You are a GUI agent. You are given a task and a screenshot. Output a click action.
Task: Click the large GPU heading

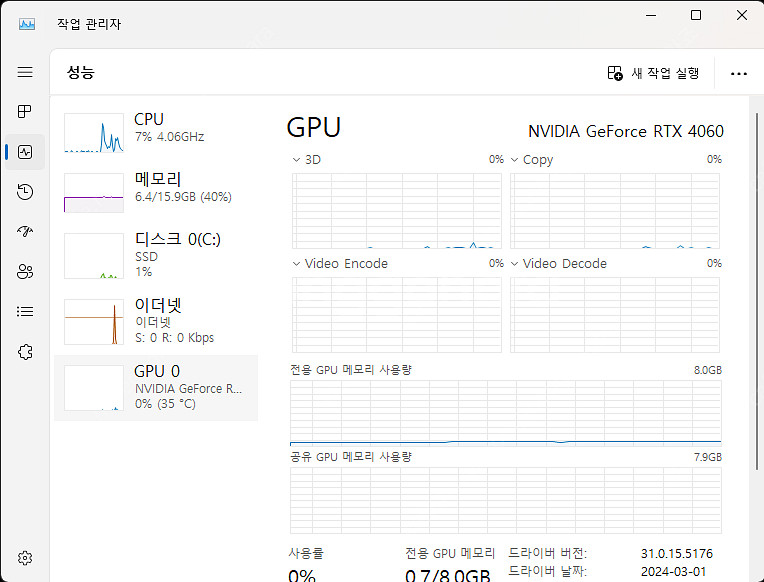pyautogui.click(x=314, y=128)
